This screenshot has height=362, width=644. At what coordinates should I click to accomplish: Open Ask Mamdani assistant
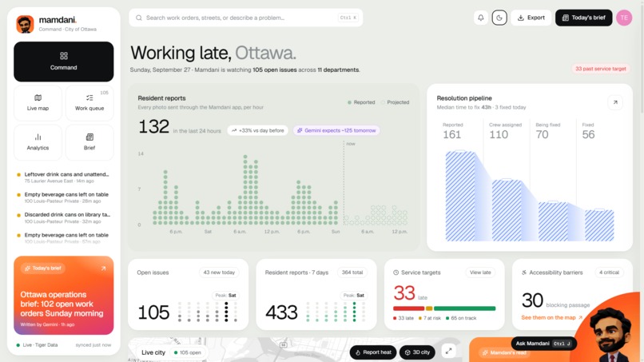click(x=543, y=344)
